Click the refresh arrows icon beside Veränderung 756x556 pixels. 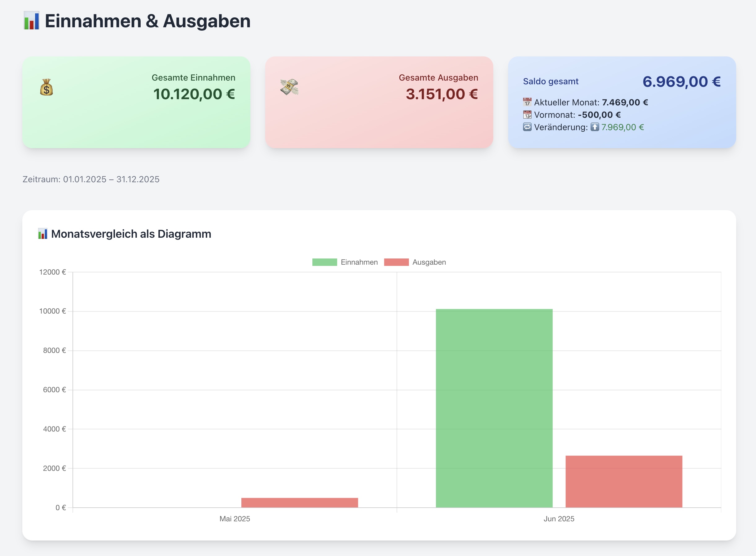[527, 127]
